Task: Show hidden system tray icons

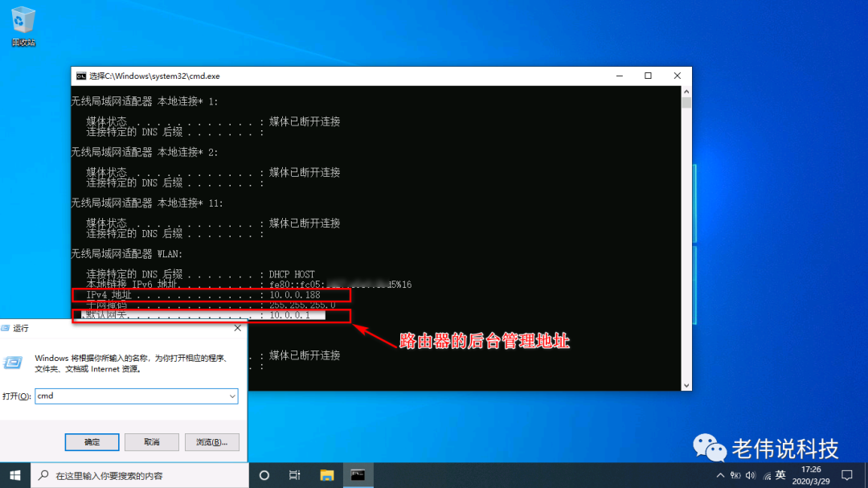Action: (719, 475)
